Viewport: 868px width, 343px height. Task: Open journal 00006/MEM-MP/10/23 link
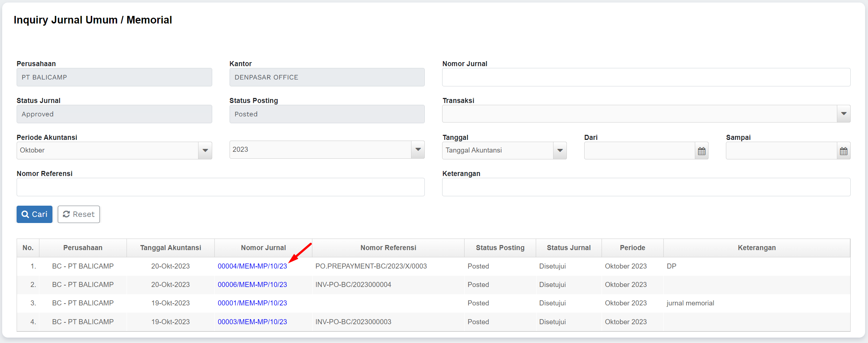pos(252,285)
